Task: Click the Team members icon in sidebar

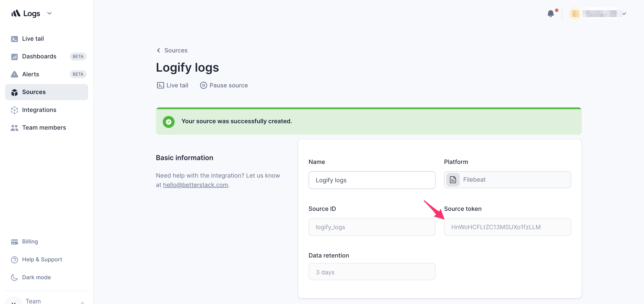Action: (x=14, y=127)
